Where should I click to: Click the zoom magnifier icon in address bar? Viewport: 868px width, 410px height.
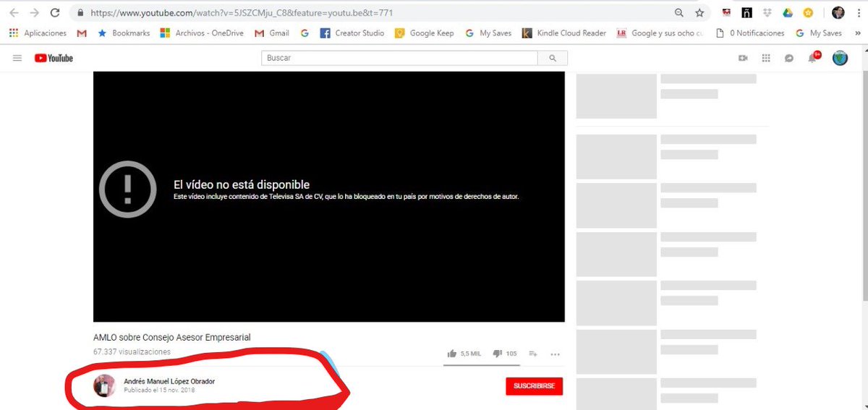[679, 13]
